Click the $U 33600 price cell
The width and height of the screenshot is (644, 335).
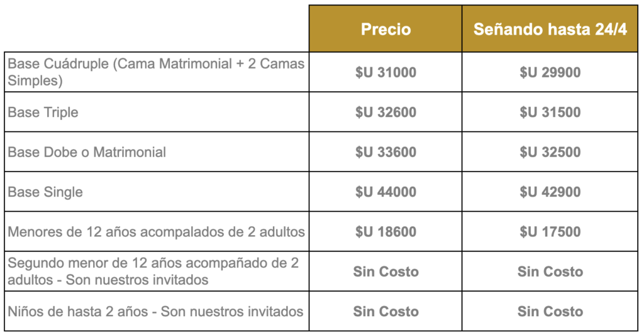[x=386, y=152]
